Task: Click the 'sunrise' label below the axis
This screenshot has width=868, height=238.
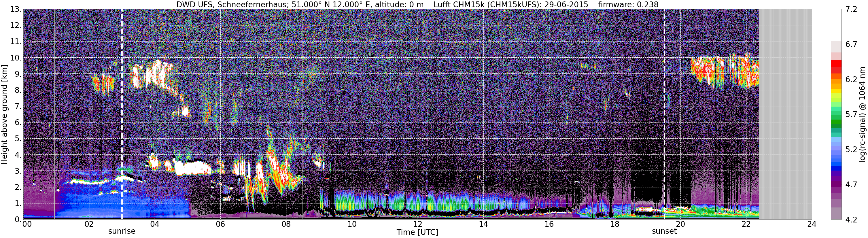Action: [x=122, y=231]
